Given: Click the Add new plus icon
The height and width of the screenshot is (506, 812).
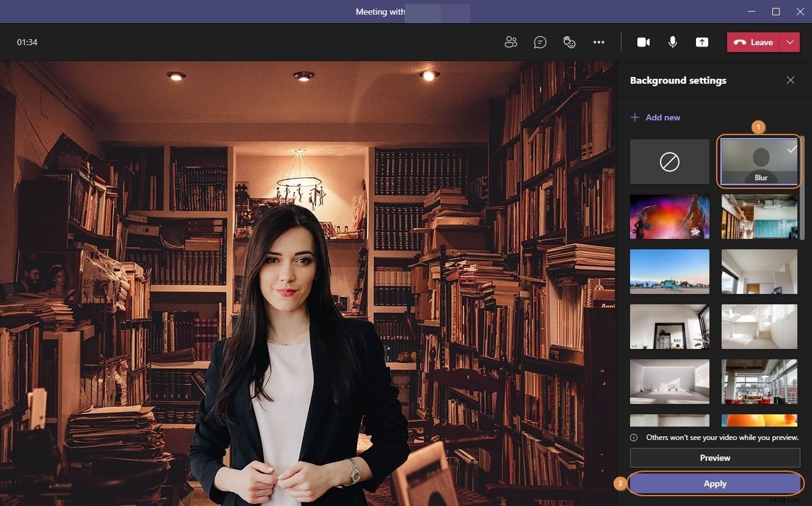Looking at the screenshot, I should (635, 117).
